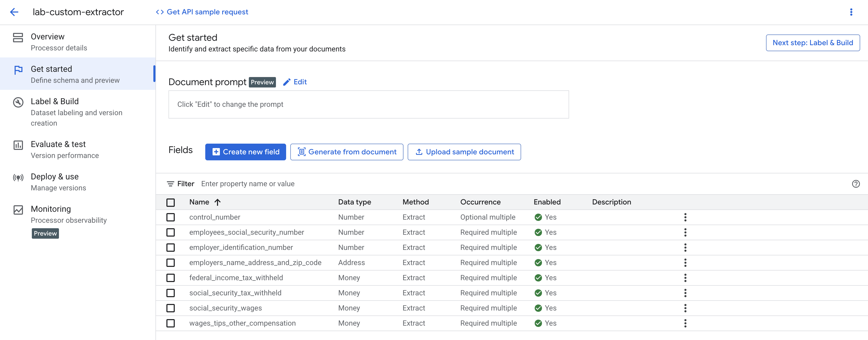Click the Preview badge beside Document prompt

click(262, 82)
